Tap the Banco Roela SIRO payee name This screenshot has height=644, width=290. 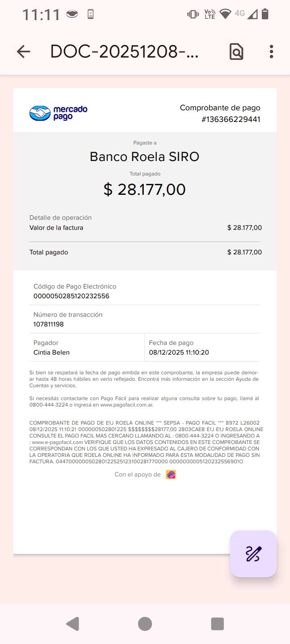click(145, 157)
